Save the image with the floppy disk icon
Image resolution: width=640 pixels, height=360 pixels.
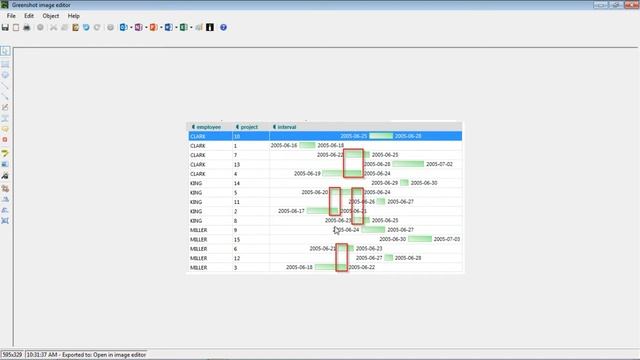tap(5, 27)
